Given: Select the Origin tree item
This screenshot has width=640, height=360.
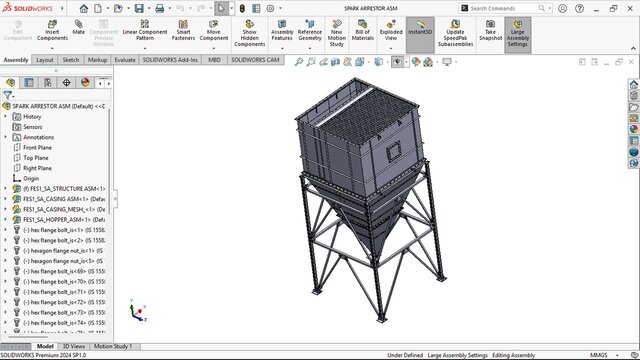Looking at the screenshot, I should [x=31, y=178].
